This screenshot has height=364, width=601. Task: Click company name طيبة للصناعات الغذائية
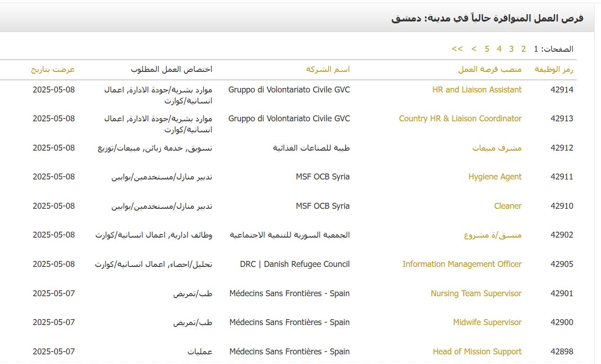tap(311, 148)
